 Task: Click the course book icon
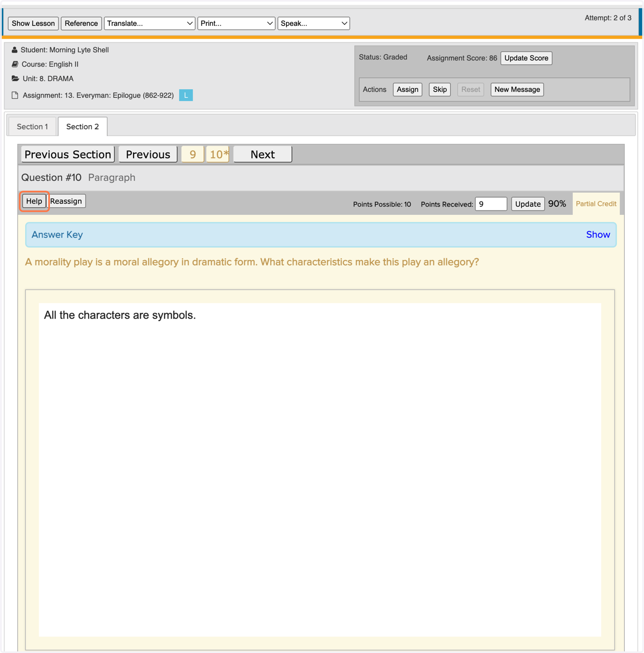coord(15,64)
